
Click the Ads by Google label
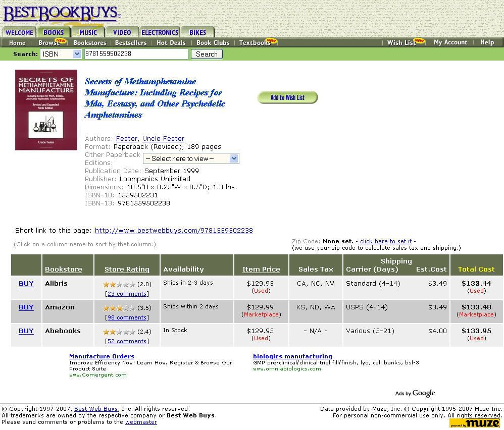click(415, 393)
